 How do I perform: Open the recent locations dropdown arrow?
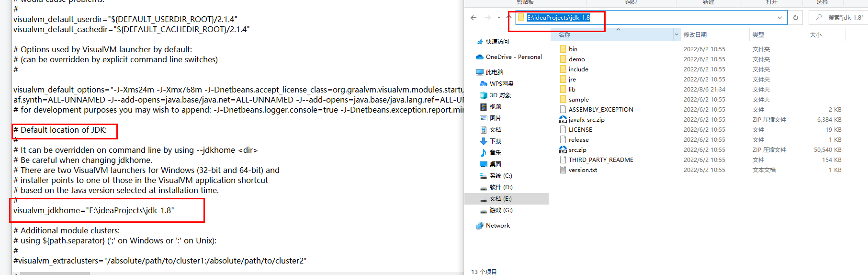click(x=499, y=18)
